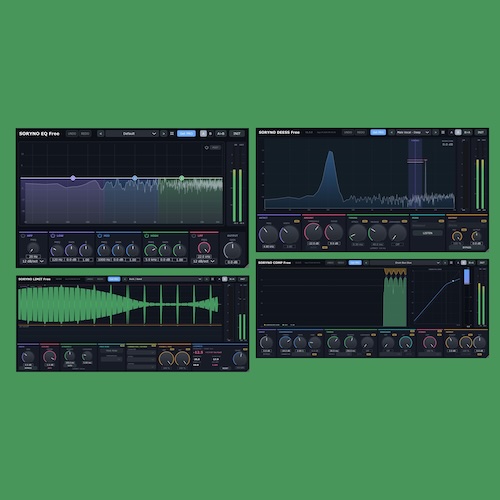Go to previous preset in DEESS Free window
The width and height of the screenshot is (500, 500).
click(x=392, y=132)
